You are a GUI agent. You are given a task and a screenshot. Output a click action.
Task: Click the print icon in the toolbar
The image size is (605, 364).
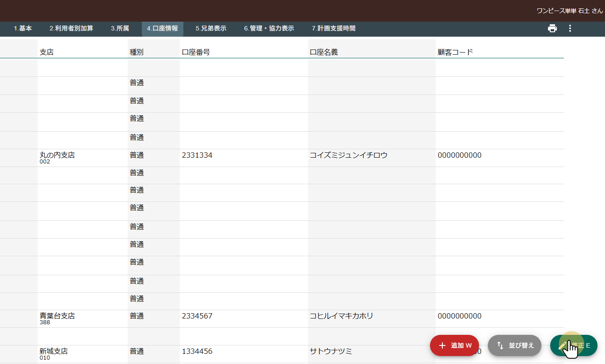pyautogui.click(x=552, y=29)
